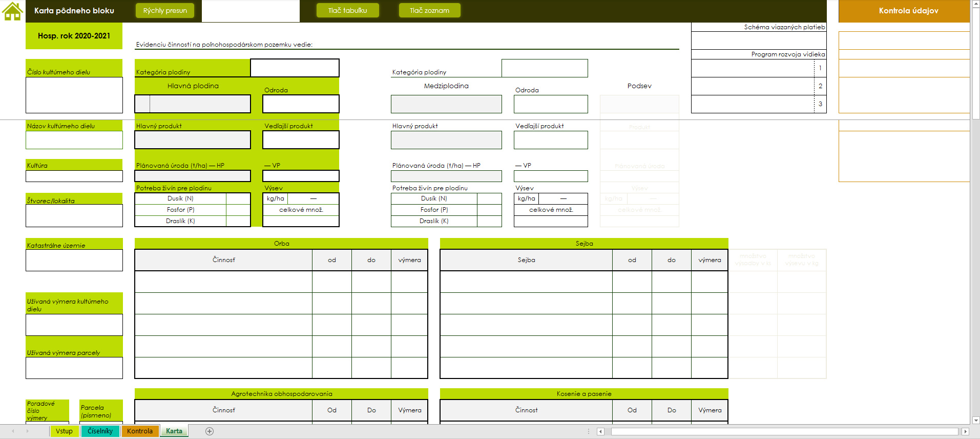The height and width of the screenshot is (439, 980).
Task: Click horizontal scrollbar left arrow
Action: [x=601, y=432]
